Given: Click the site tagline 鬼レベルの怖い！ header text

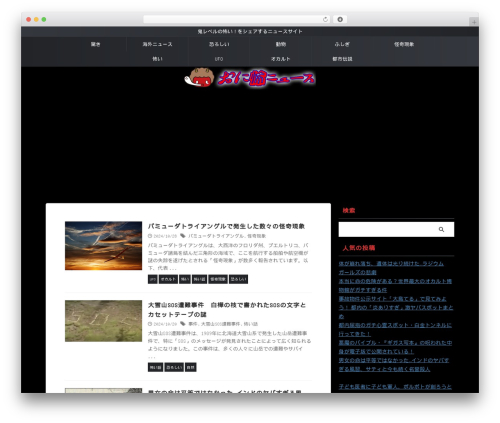Looking at the screenshot, I should coord(250,31).
